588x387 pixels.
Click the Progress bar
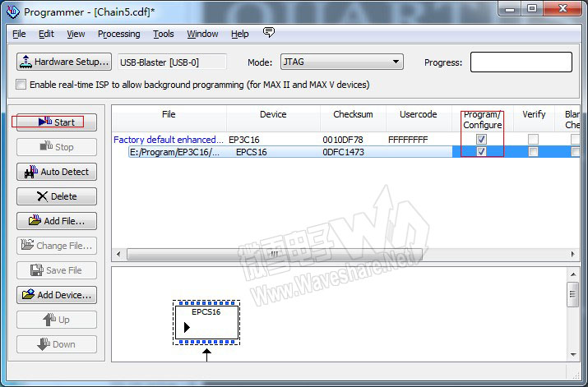pos(521,62)
